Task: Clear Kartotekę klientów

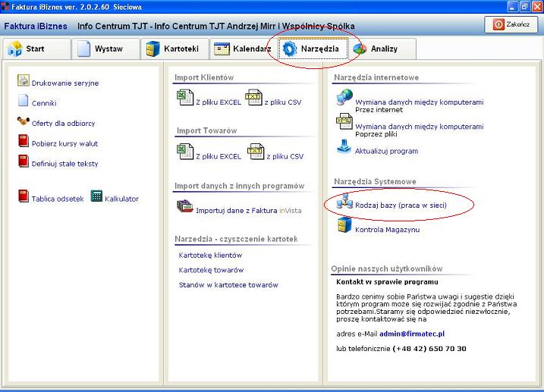Action: click(210, 255)
